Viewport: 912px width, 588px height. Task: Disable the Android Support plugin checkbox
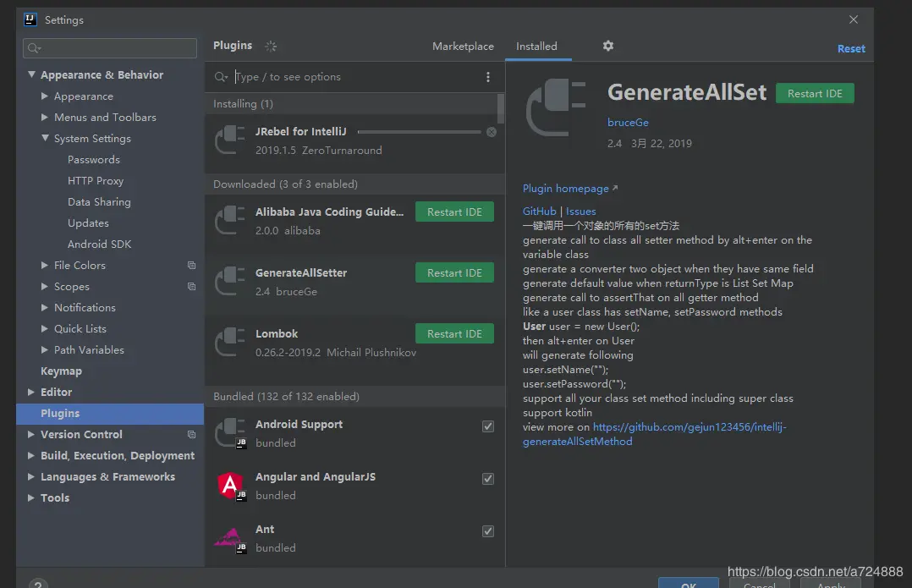click(488, 426)
